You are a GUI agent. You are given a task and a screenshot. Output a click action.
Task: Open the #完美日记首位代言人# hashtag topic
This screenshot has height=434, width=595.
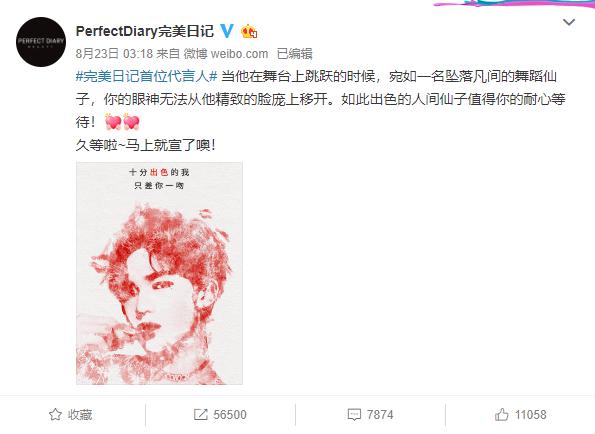146,76
